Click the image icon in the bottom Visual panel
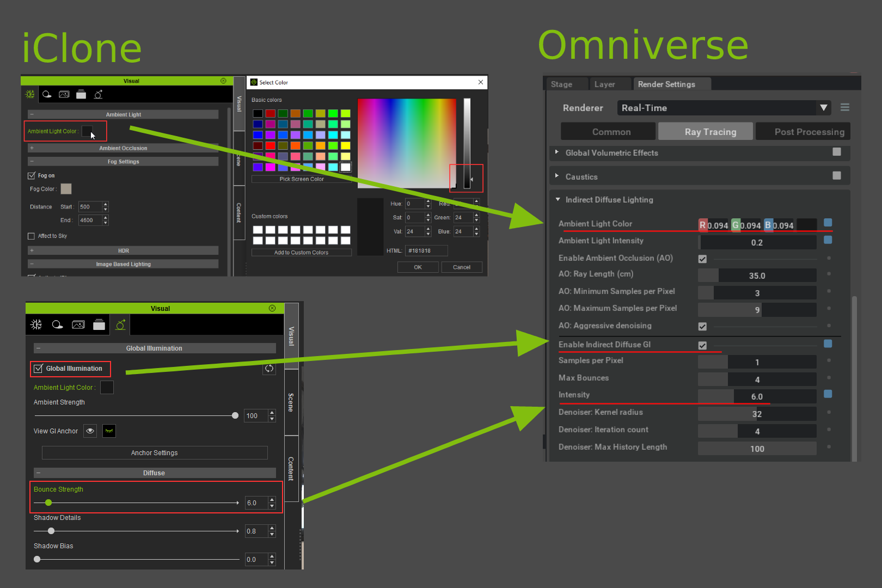The height and width of the screenshot is (588, 882). pos(78,324)
